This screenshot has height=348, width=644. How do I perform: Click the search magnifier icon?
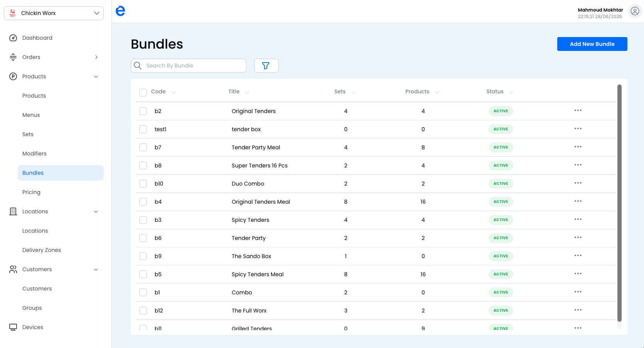(138, 66)
